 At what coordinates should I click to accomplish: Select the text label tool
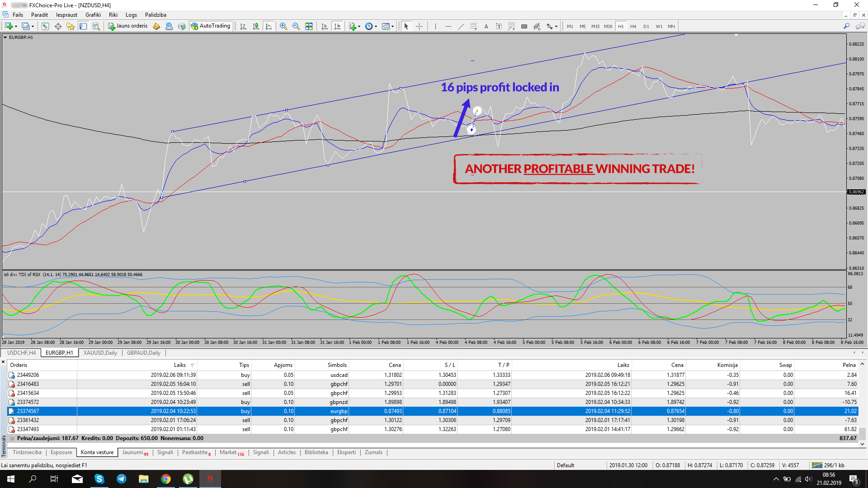point(499,26)
